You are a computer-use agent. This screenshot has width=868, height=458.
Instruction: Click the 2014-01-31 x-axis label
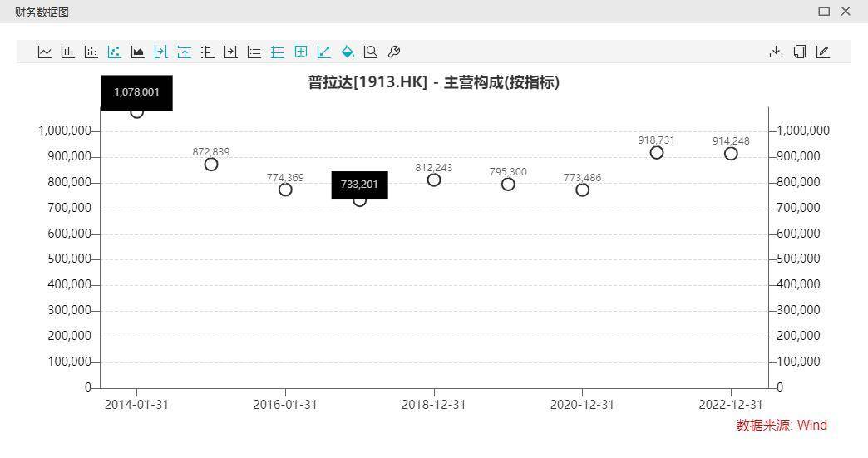(x=136, y=405)
